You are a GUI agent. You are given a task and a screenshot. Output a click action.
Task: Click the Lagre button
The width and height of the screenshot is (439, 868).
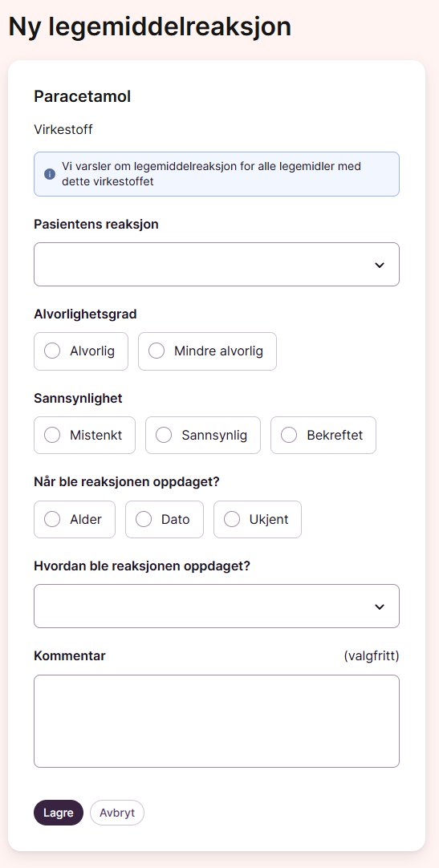tap(59, 813)
